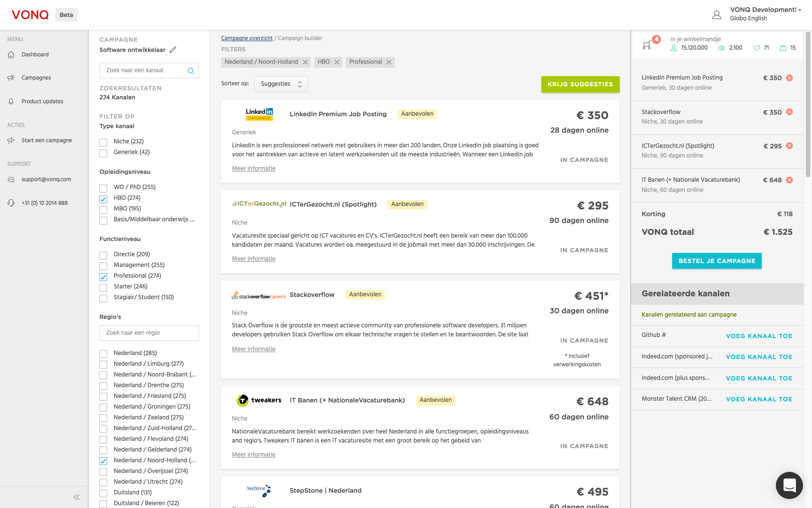Check Nederland / Utrecht (274) region
812x508 pixels.
click(103, 483)
